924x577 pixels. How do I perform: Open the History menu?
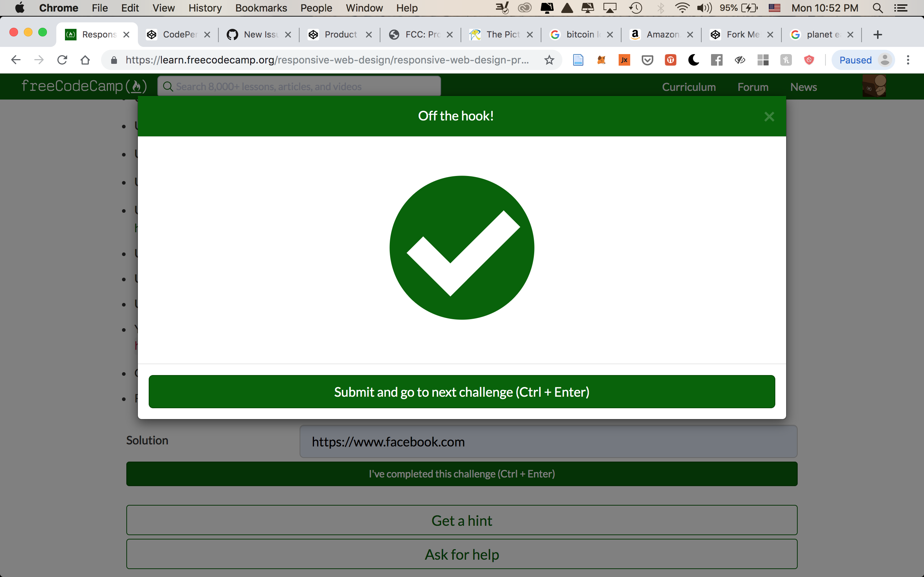[x=205, y=8]
